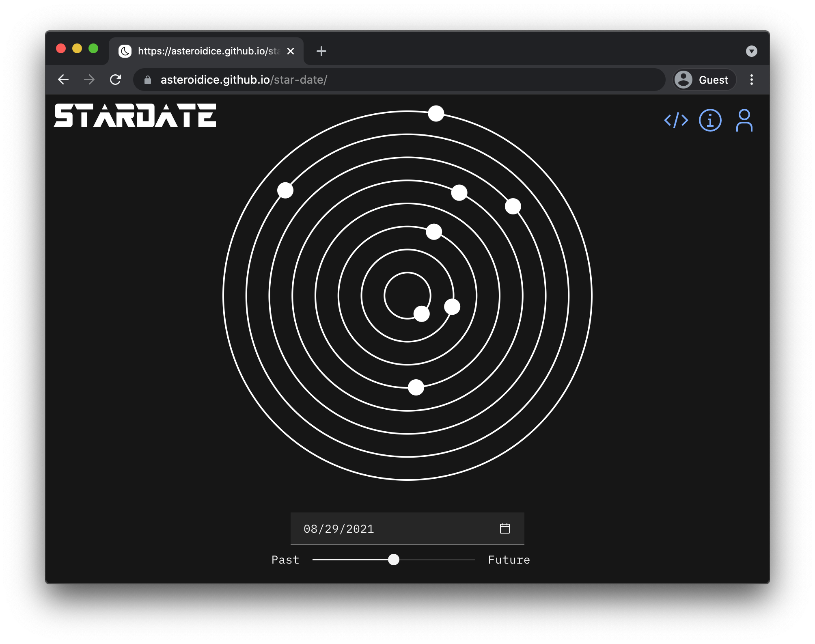
Task: Click the planet on innermost orbit
Action: pos(421,314)
